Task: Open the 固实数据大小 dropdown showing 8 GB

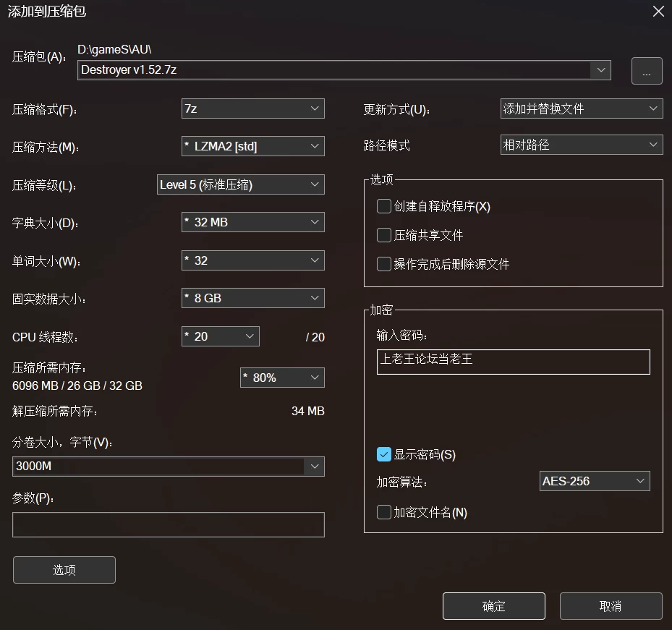Action: click(x=253, y=298)
